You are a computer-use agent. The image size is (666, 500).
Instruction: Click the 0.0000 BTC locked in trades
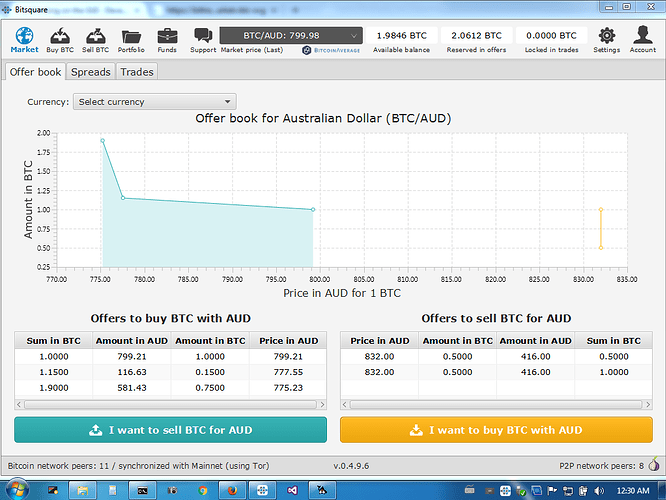tap(551, 36)
